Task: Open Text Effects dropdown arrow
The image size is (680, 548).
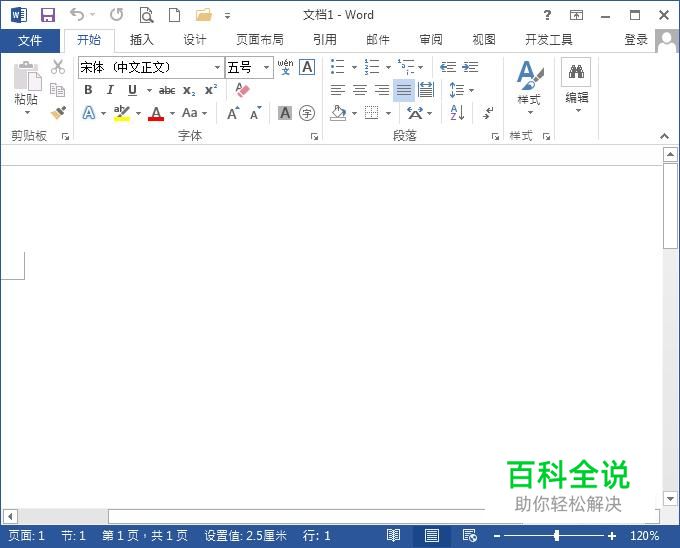Action: [103, 114]
